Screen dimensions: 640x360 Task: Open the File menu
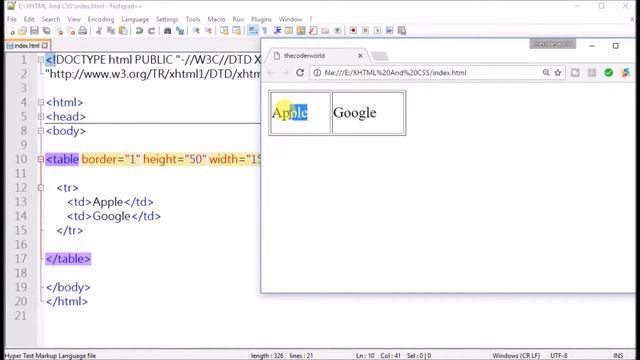click(x=12, y=19)
